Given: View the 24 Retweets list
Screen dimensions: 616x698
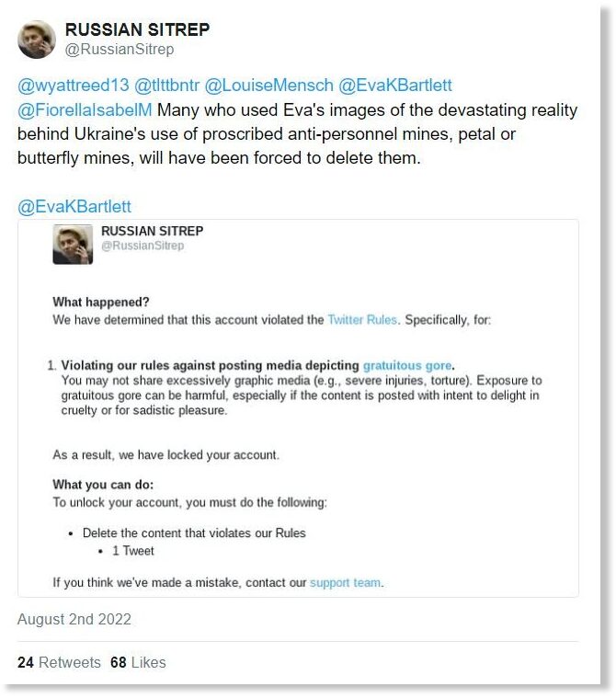Looking at the screenshot, I should click(59, 662).
